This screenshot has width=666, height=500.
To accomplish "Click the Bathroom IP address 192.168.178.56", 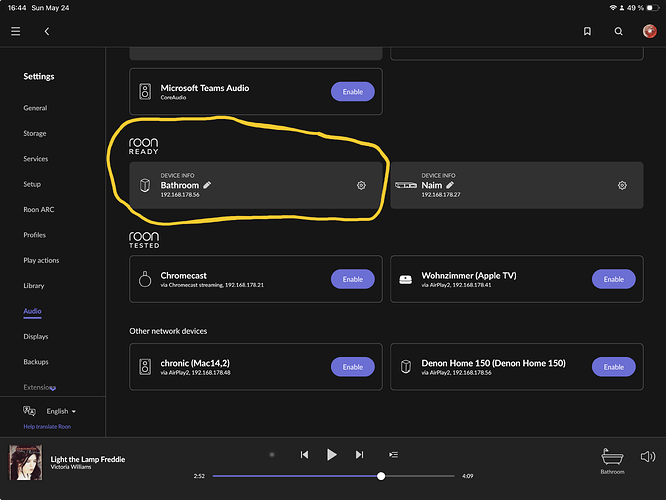I will [x=180, y=195].
